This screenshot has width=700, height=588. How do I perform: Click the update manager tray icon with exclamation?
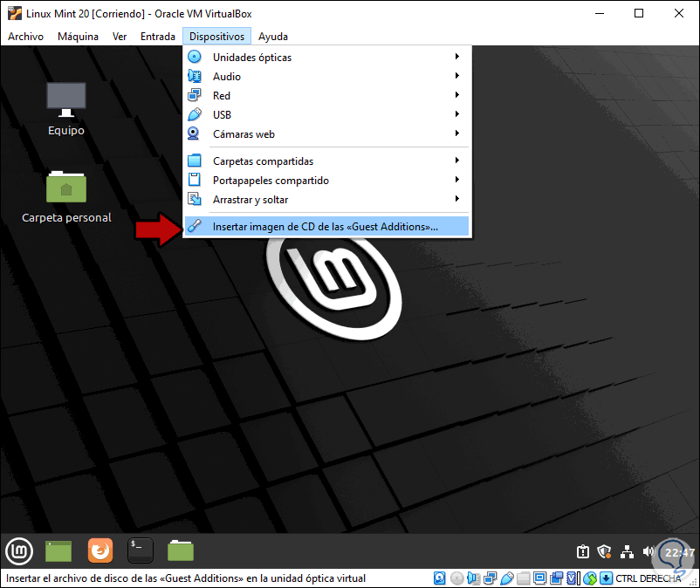(582, 552)
